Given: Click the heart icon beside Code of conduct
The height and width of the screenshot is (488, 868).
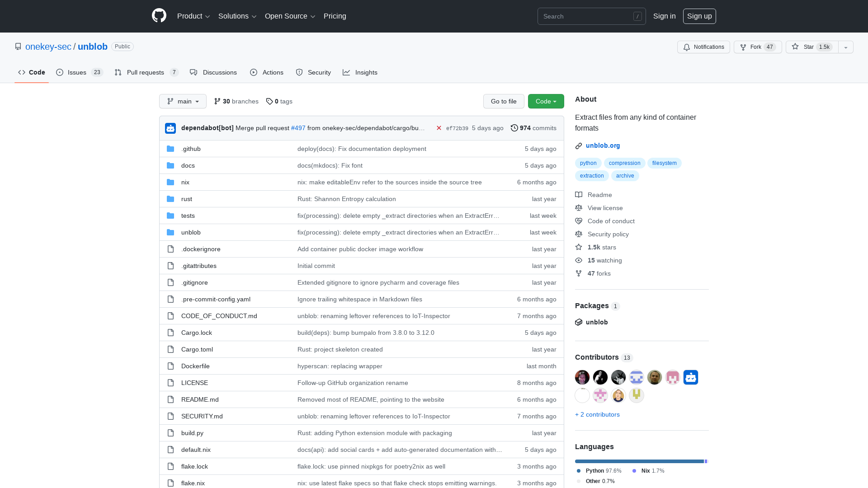Looking at the screenshot, I should coord(579,221).
